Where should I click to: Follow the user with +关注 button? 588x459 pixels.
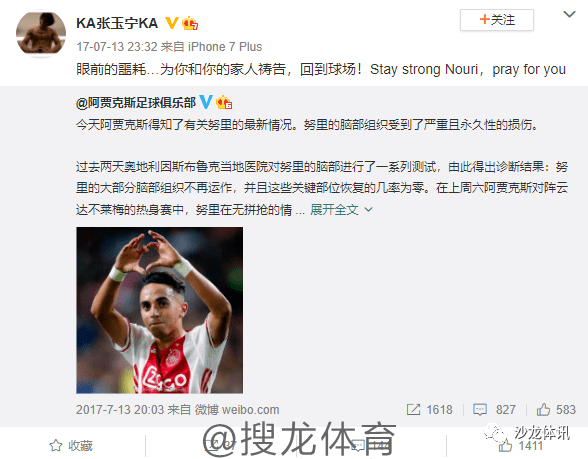pyautogui.click(x=496, y=20)
